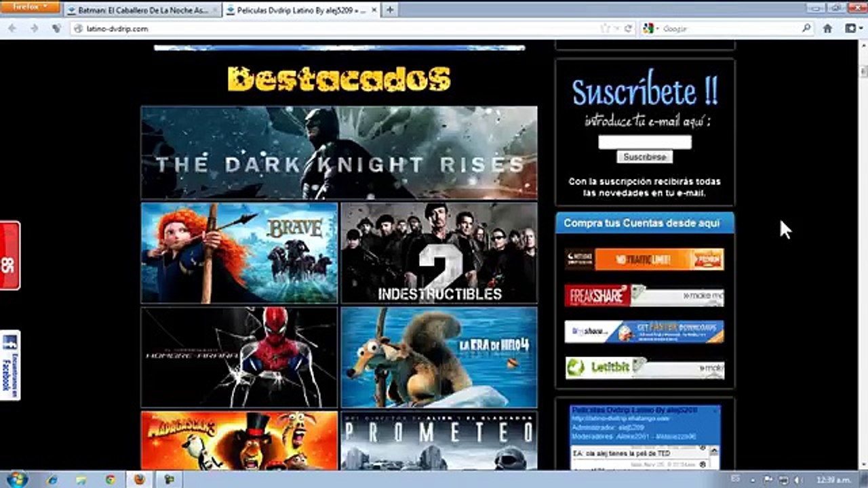The width and height of the screenshot is (868, 488).
Task: Open the orange No Traffic Limit banner
Action: pos(644,259)
